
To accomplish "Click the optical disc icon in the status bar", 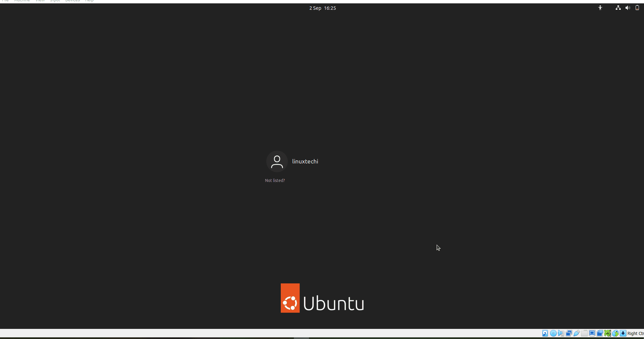I will tap(553, 333).
